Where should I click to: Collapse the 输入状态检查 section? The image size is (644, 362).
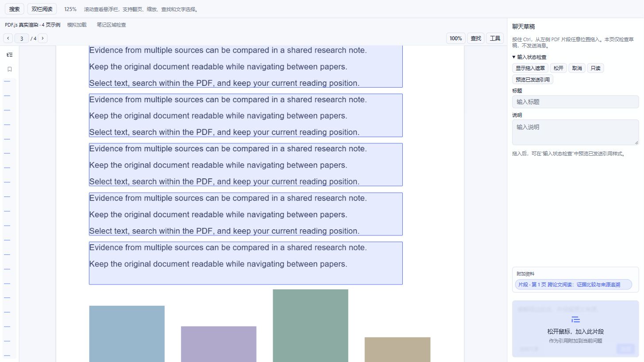529,57
